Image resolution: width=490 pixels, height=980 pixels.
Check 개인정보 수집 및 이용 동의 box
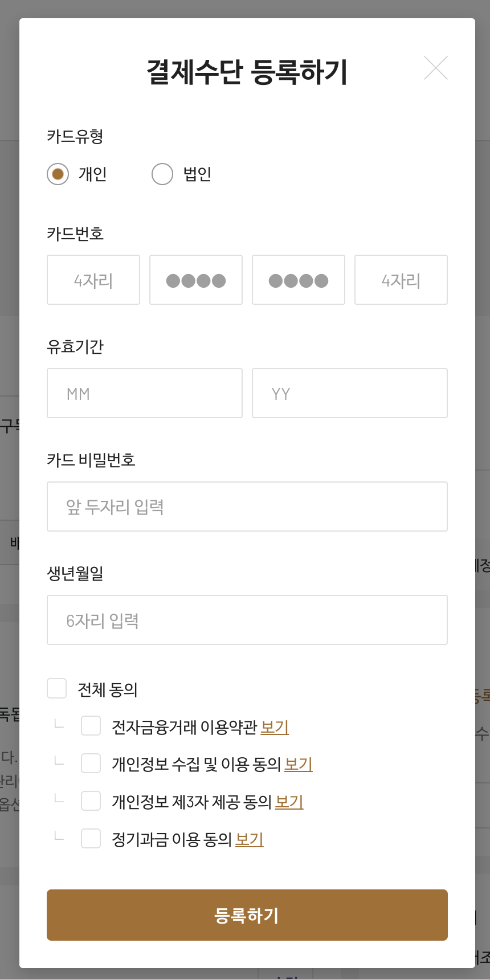tap(91, 763)
